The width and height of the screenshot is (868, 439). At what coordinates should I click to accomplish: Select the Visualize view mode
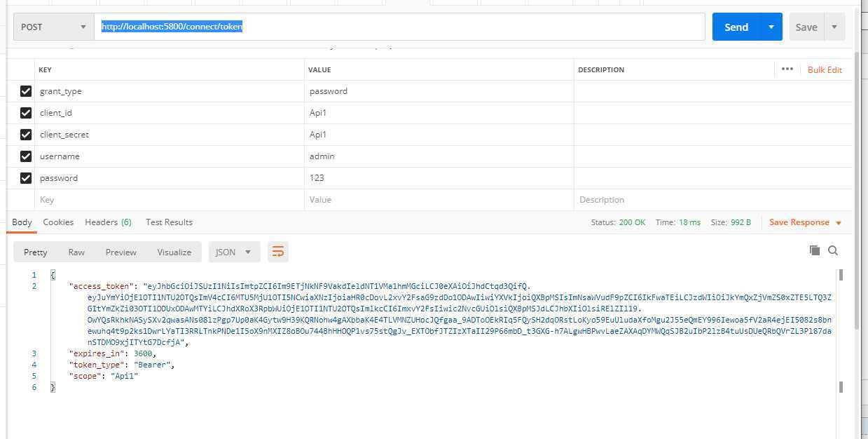click(174, 252)
